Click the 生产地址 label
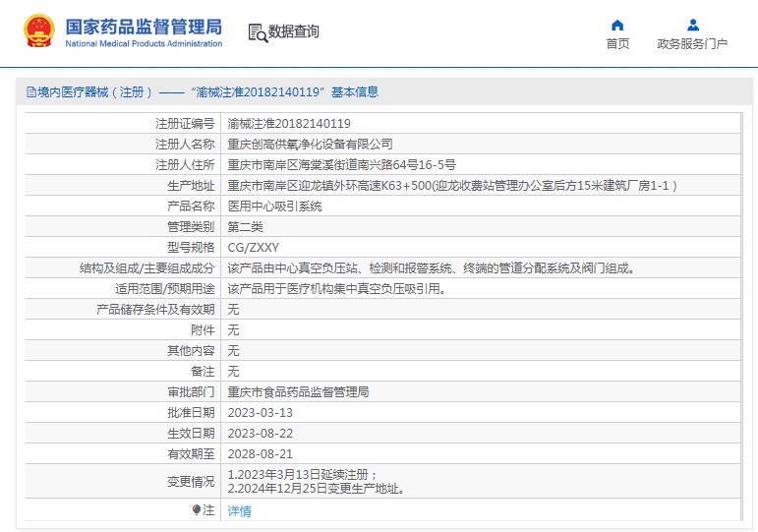Screen dimensions: 758x532 click(191, 186)
